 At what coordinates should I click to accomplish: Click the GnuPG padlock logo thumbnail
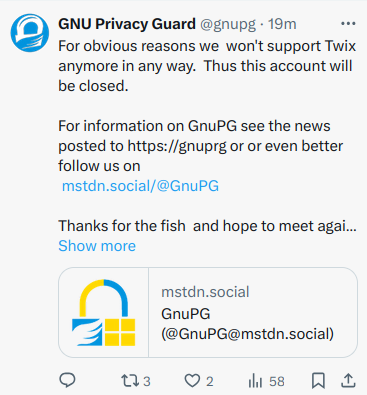(x=104, y=312)
